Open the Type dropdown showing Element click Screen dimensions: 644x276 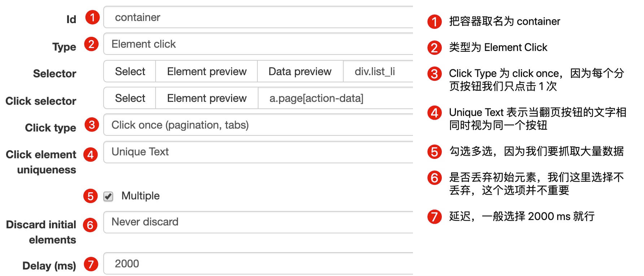[x=258, y=44]
